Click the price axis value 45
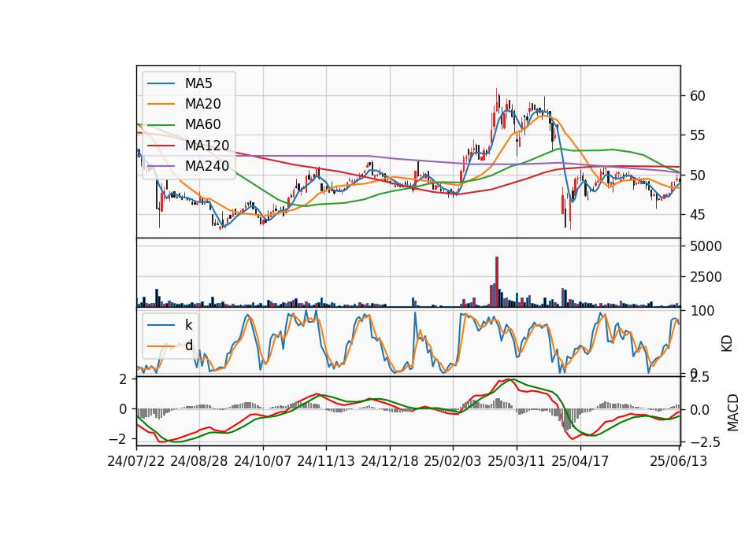The image size is (756, 543). click(x=697, y=215)
